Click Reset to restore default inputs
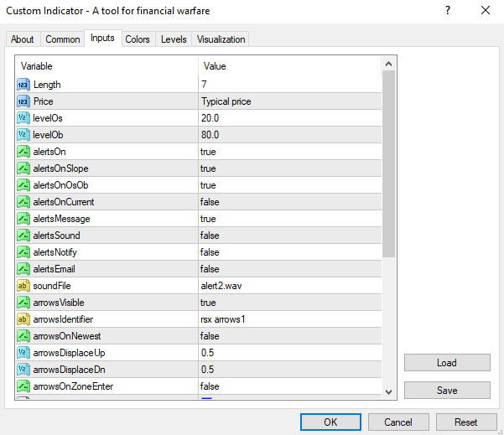Screen dimensions: 504x435 (466, 422)
